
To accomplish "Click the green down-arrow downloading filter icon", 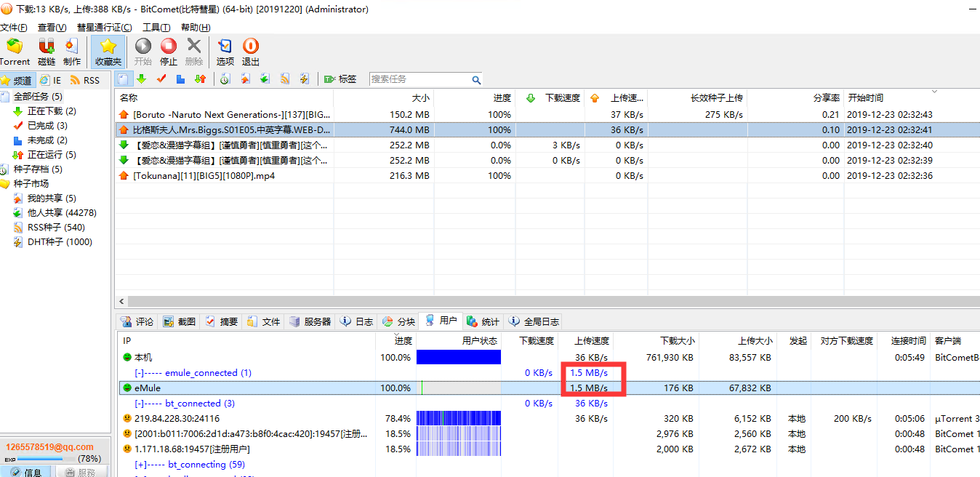I will coord(142,79).
